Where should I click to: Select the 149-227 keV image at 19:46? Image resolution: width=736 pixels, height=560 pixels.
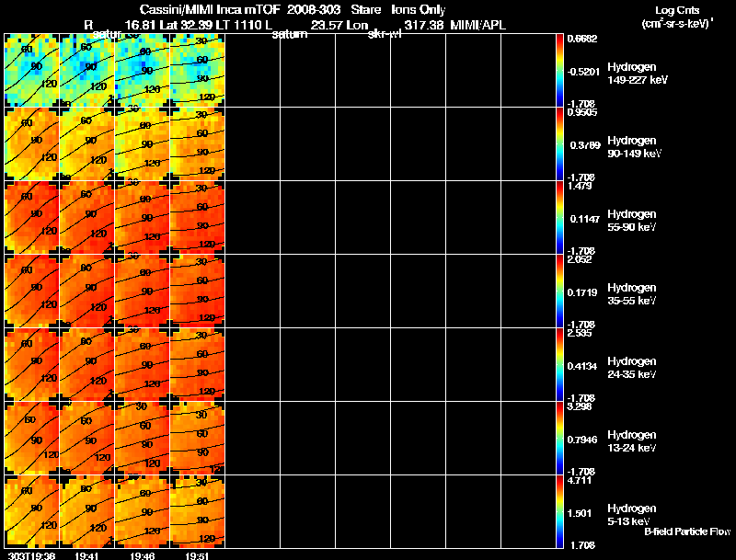142,70
